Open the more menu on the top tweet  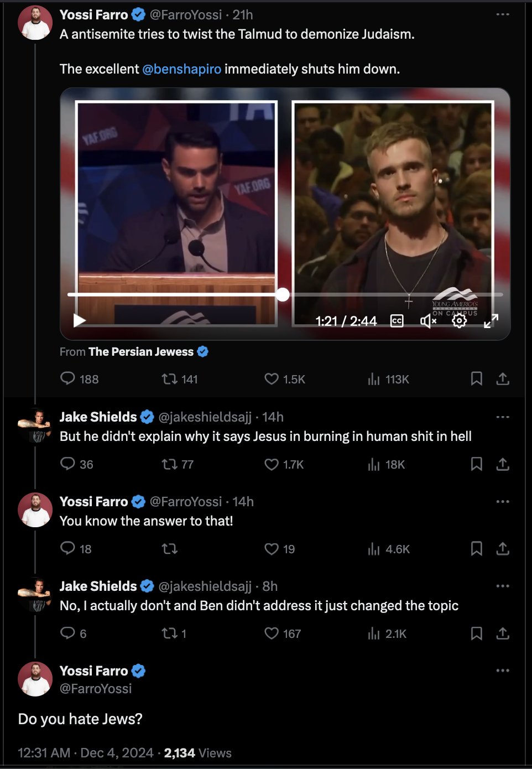coord(502,14)
